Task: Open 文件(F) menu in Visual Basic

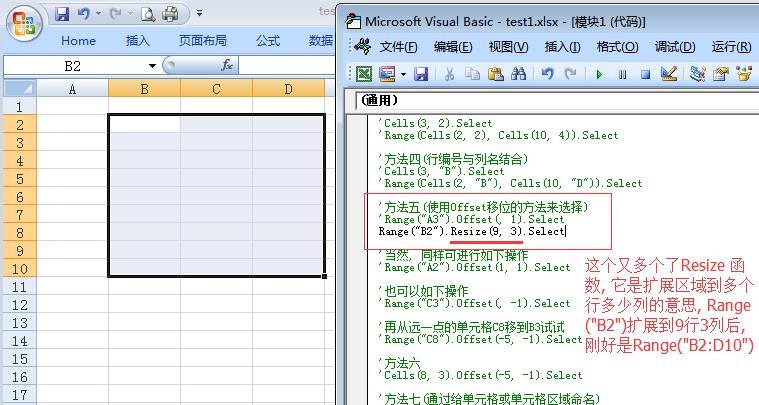Action: [x=398, y=47]
